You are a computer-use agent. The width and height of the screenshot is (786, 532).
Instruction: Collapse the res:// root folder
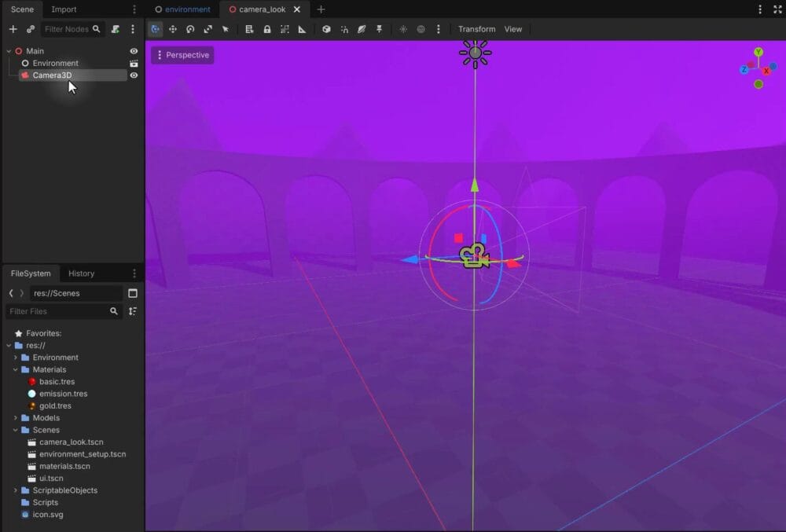click(x=9, y=346)
